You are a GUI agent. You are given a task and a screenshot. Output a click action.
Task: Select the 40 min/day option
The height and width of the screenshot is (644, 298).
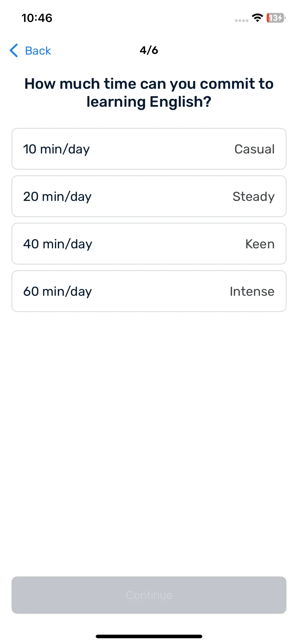(149, 244)
